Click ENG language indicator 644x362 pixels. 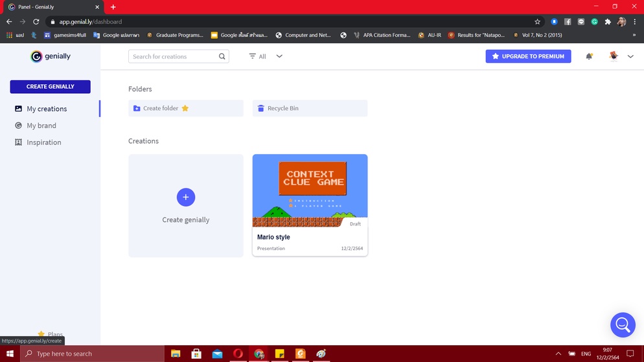tap(586, 354)
